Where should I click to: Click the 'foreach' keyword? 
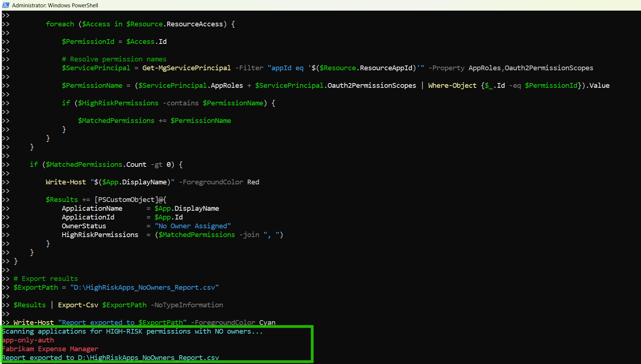pos(60,24)
